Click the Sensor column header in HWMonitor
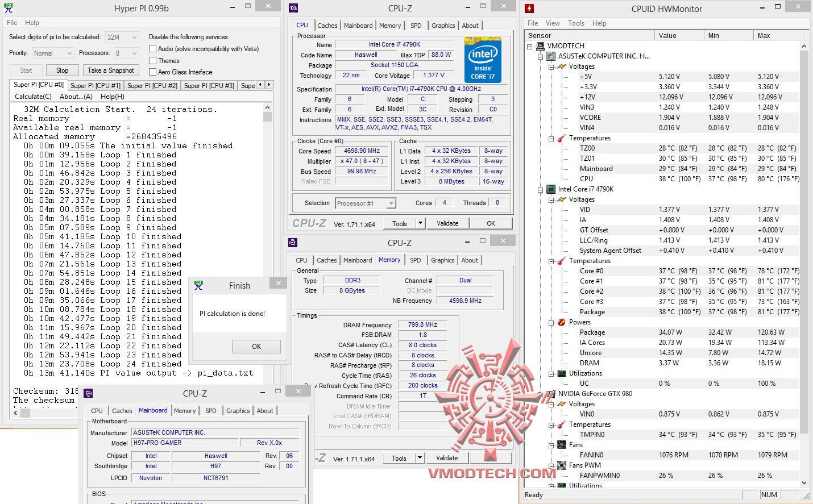Screen dimensions: 813x504 [x=590, y=35]
